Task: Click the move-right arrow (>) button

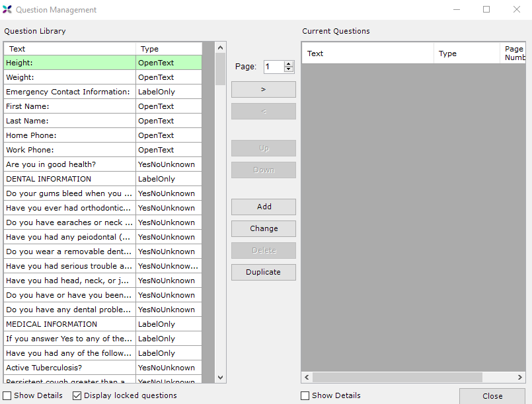Action: coord(263,90)
